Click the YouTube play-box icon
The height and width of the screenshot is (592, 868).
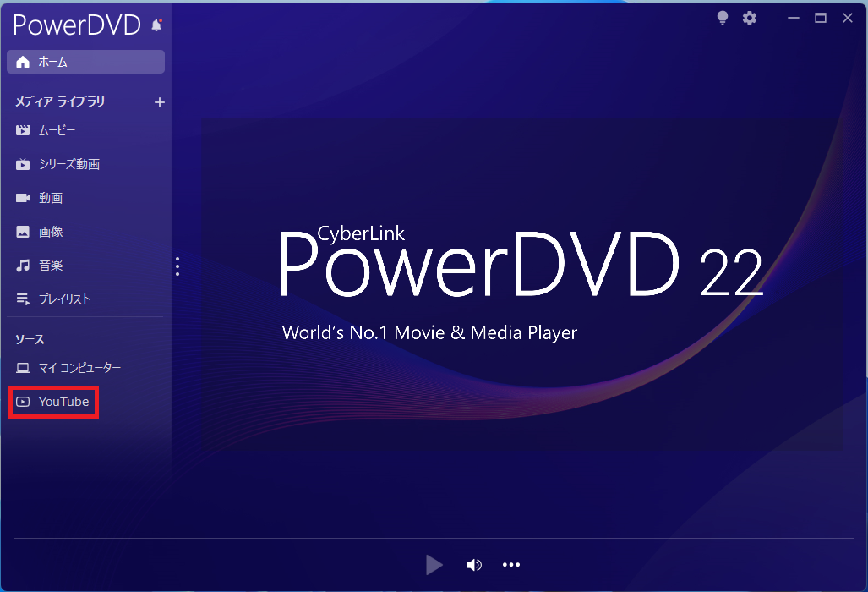[x=23, y=402]
